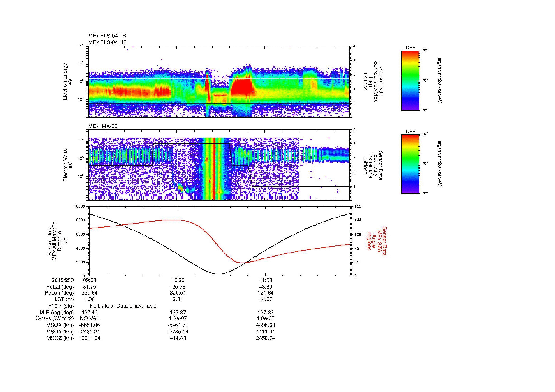Click the 'MEx ELS-04 LR' plot title
This screenshot has height=392, width=555.
tap(107, 36)
